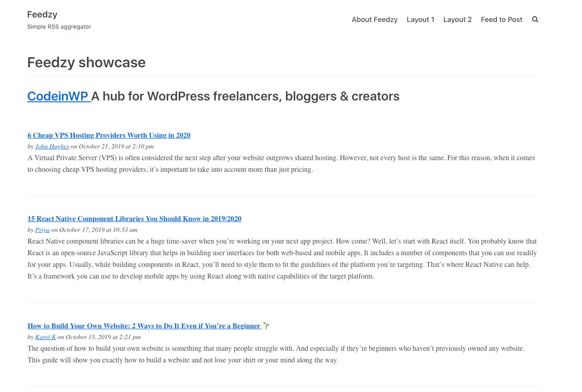Select Layout 2 in the navigation

pos(457,20)
